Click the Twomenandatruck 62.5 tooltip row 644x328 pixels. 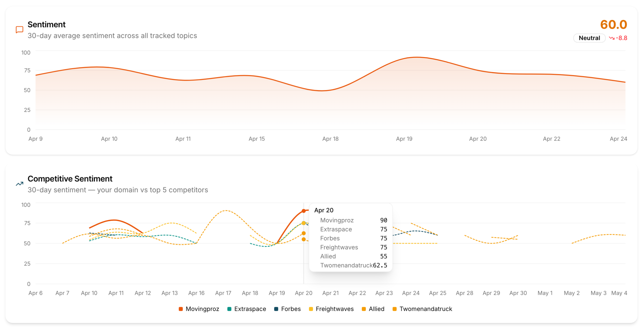click(x=353, y=265)
